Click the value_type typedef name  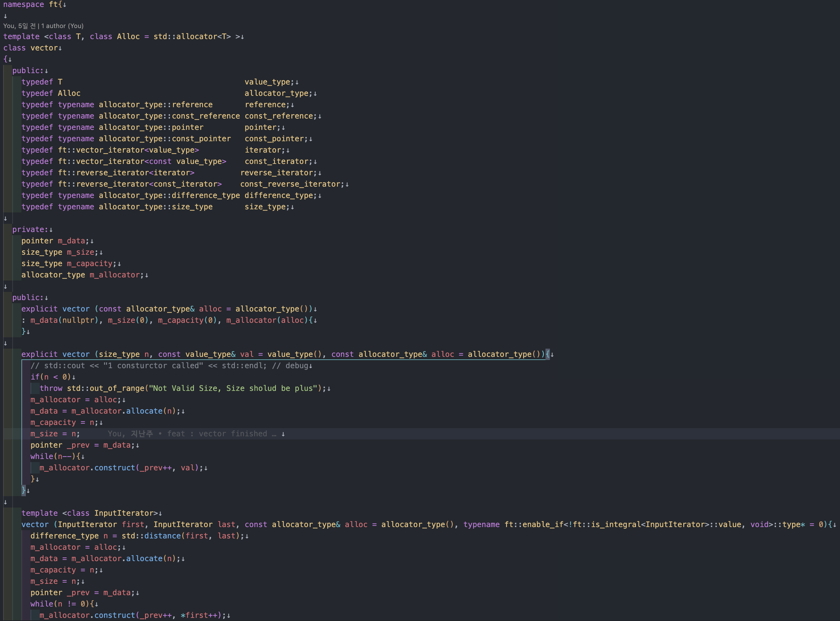coord(267,82)
